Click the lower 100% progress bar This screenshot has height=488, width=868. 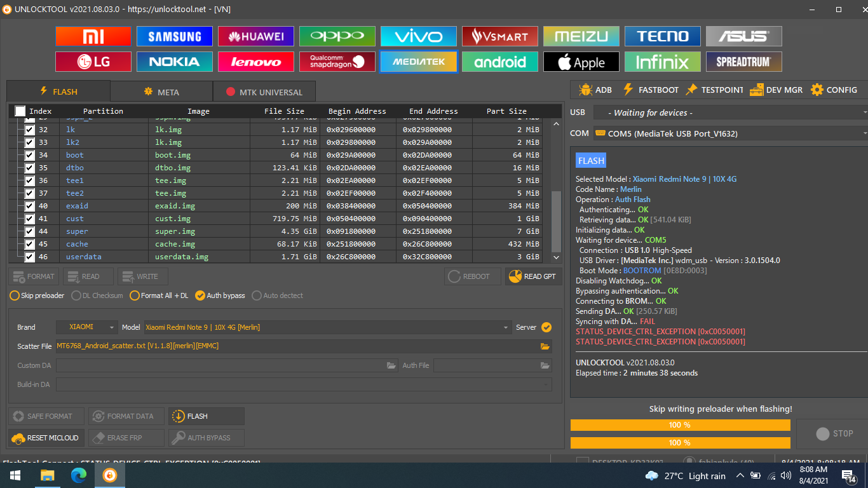(x=680, y=442)
